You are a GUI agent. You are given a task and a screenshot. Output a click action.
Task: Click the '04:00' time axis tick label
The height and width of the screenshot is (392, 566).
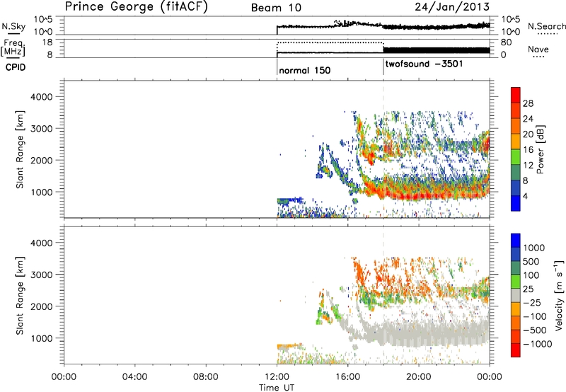pos(134,377)
